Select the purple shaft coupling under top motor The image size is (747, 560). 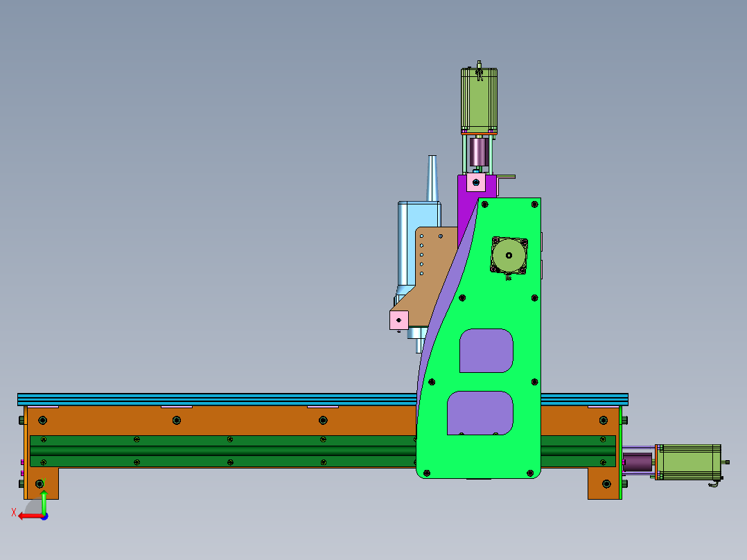(479, 151)
